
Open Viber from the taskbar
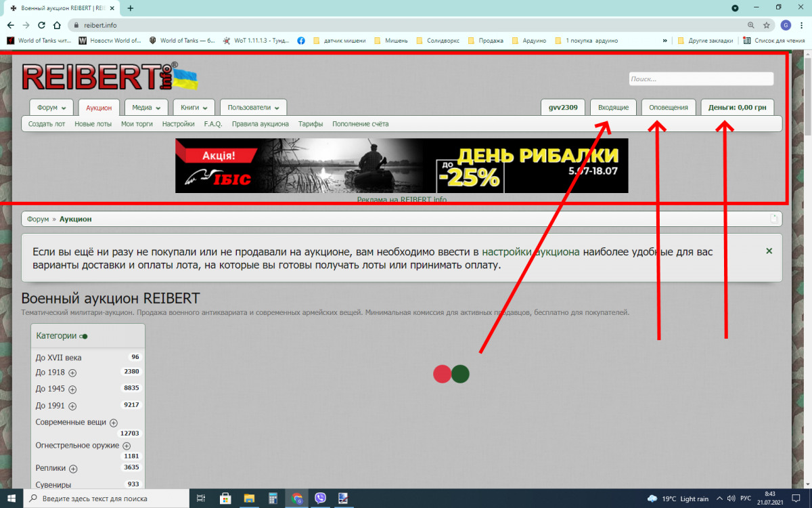coord(320,499)
